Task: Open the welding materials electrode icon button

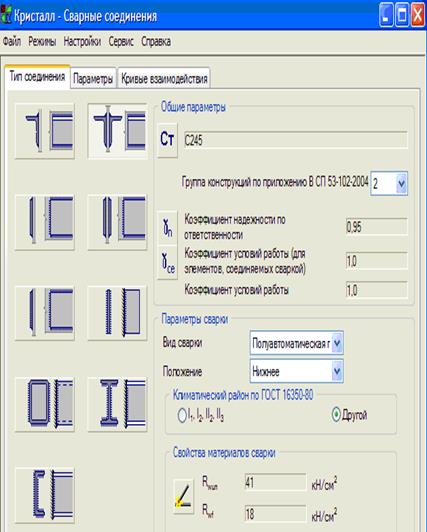Action: tap(183, 496)
